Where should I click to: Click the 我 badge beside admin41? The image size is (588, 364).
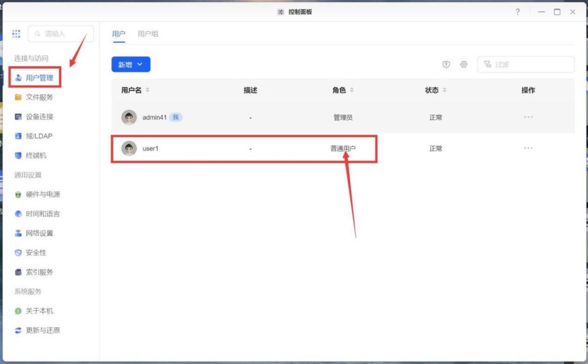click(x=176, y=117)
